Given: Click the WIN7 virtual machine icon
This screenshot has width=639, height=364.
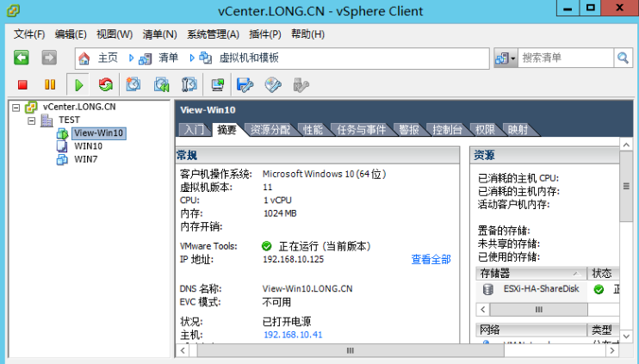Looking at the screenshot, I should [x=62, y=159].
